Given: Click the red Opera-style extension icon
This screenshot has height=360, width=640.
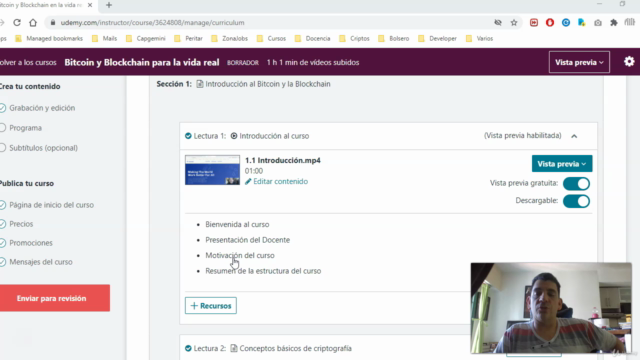Looking at the screenshot, I should pos(550,22).
